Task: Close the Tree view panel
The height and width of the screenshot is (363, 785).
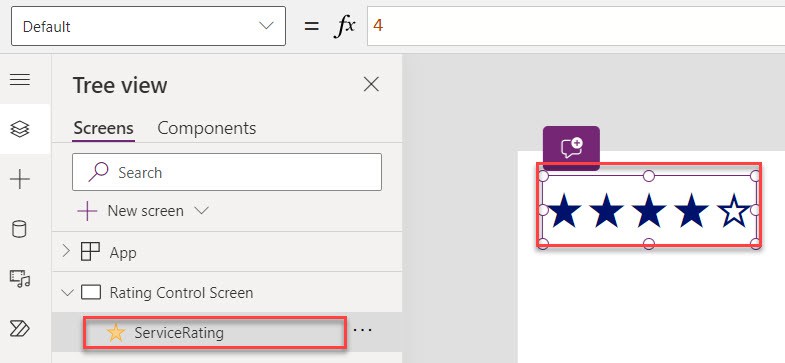Action: coord(371,84)
